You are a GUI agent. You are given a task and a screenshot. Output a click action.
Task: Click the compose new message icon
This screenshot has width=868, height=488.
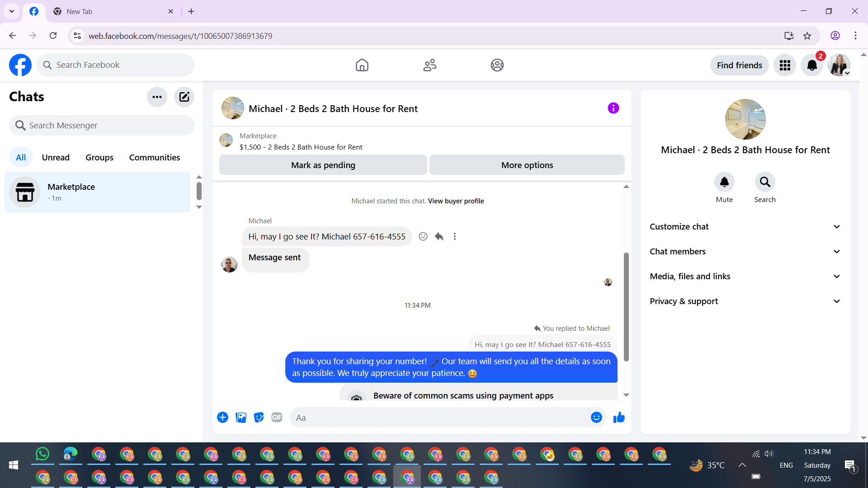coord(184,97)
